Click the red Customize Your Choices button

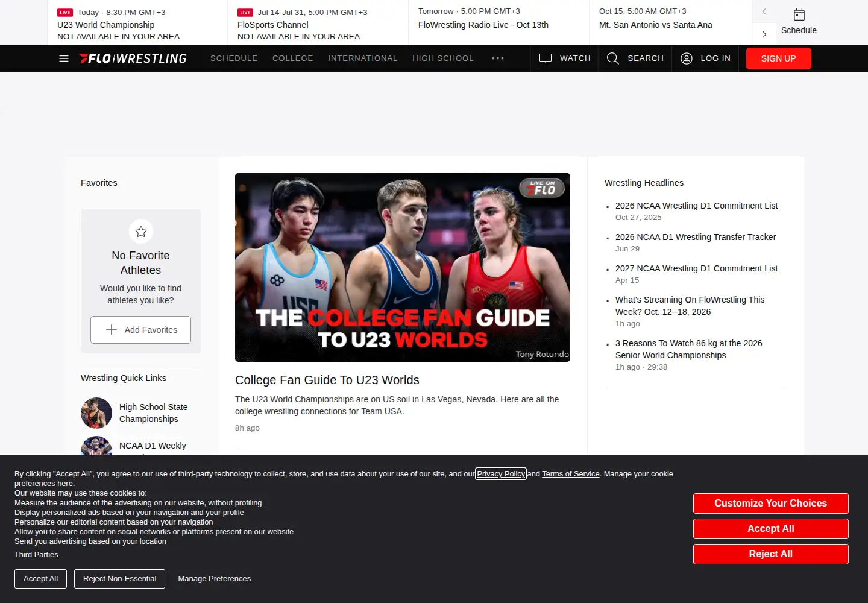tap(771, 504)
